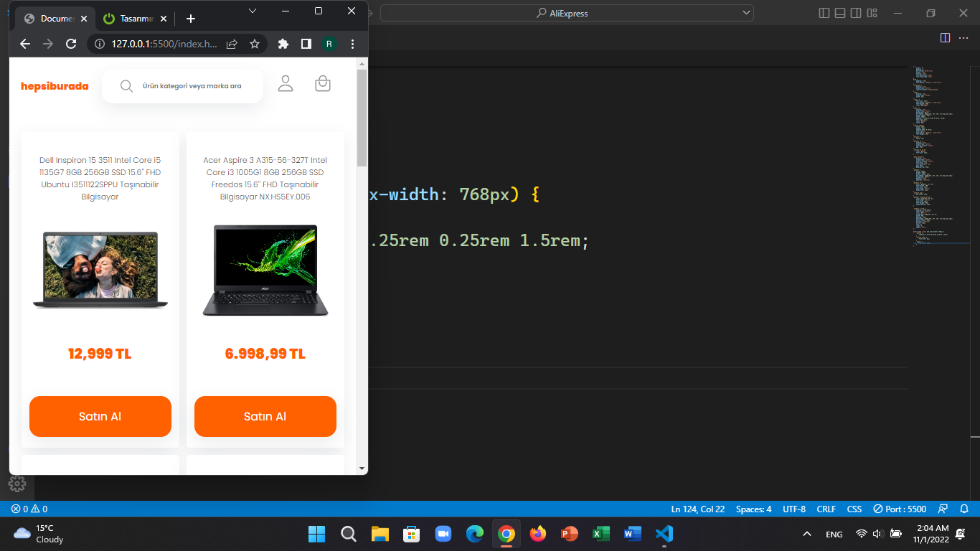Click the Chrome address bar URL
The height and width of the screenshot is (551, 980).
click(164, 44)
